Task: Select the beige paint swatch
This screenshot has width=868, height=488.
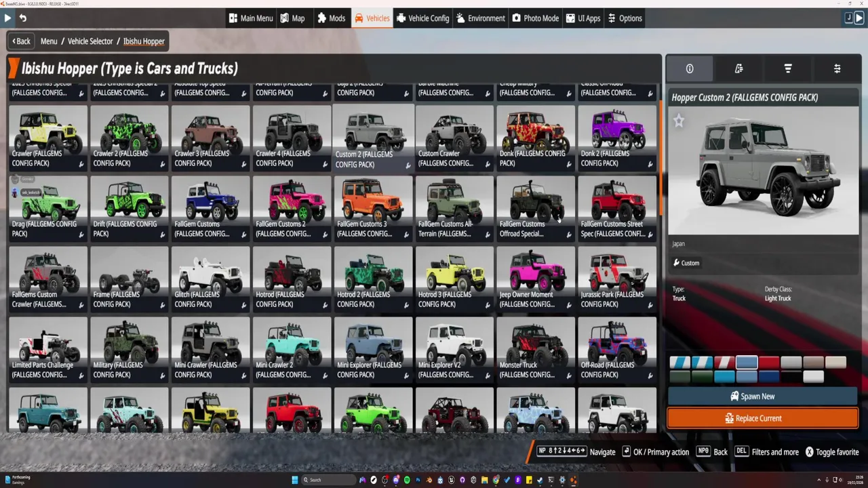Action: pyautogui.click(x=836, y=363)
